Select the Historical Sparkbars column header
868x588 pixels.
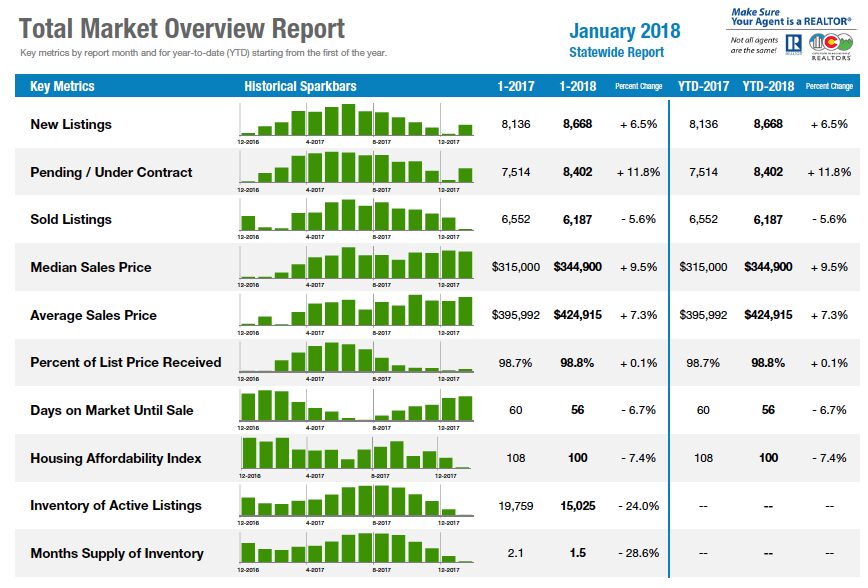coord(300,86)
